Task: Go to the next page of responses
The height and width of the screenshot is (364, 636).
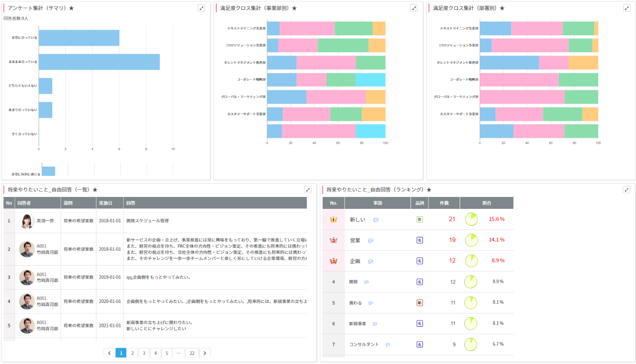Action: pos(205,353)
